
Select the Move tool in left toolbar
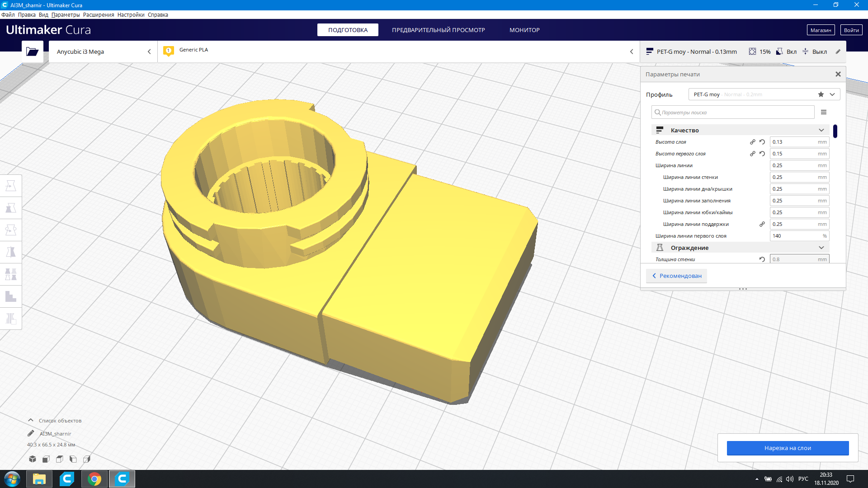coord(11,186)
